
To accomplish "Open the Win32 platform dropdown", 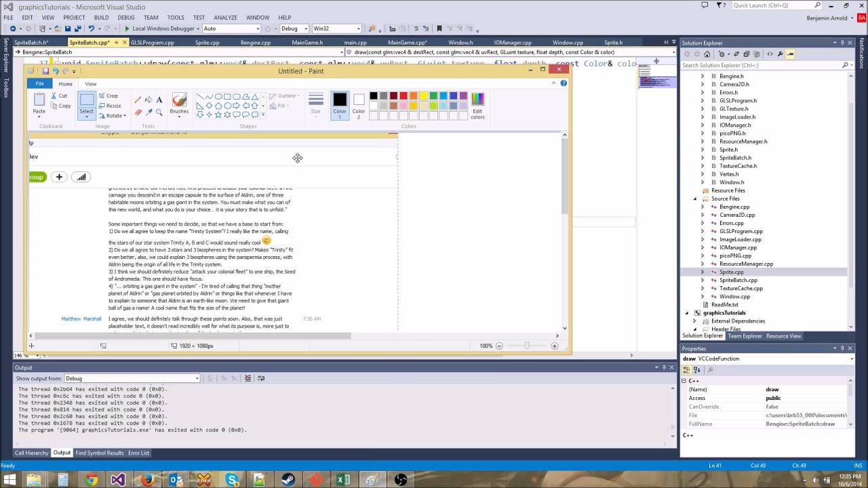I will click(336, 28).
